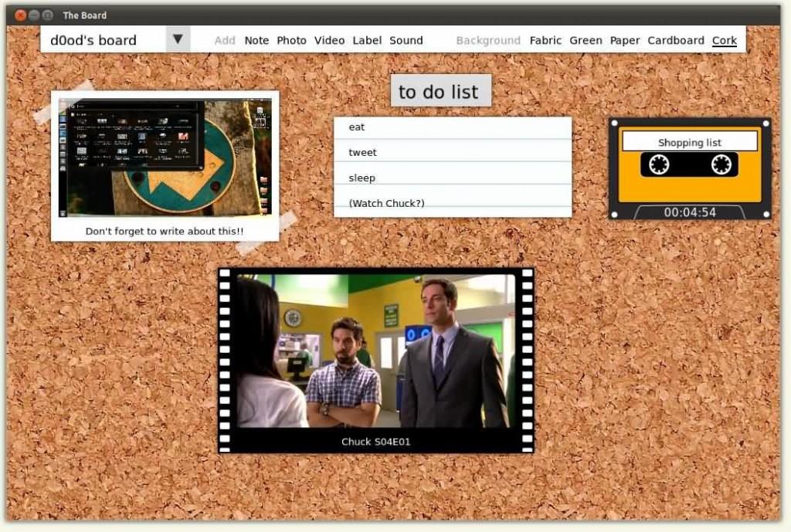This screenshot has width=791, height=532.
Task: Click the cassette tape reels icon
Action: click(689, 164)
